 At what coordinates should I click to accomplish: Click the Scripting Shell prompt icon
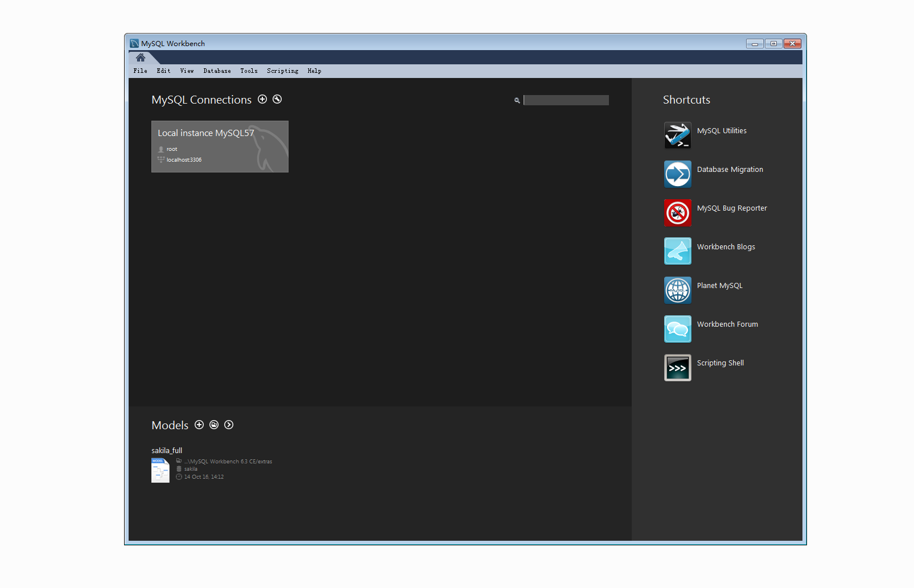pyautogui.click(x=678, y=368)
